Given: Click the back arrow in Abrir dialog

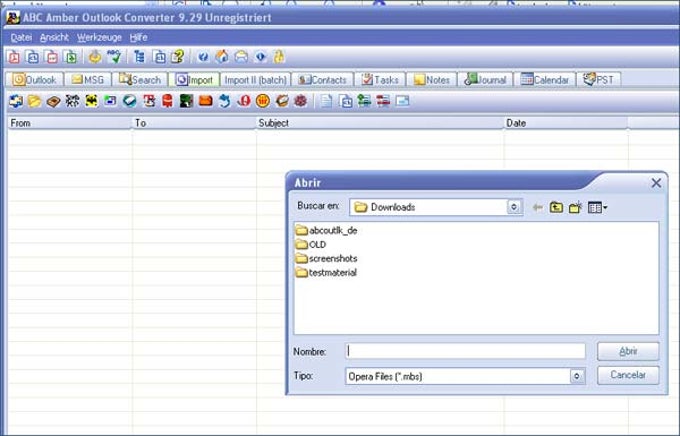Looking at the screenshot, I should pyautogui.click(x=538, y=207).
